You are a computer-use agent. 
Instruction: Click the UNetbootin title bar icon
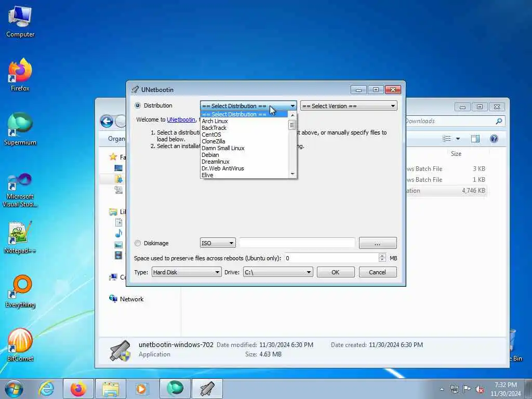tap(135, 89)
